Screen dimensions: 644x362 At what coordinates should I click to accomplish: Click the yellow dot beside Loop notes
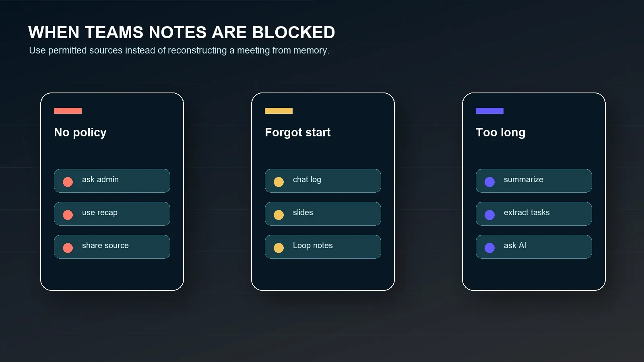point(279,248)
